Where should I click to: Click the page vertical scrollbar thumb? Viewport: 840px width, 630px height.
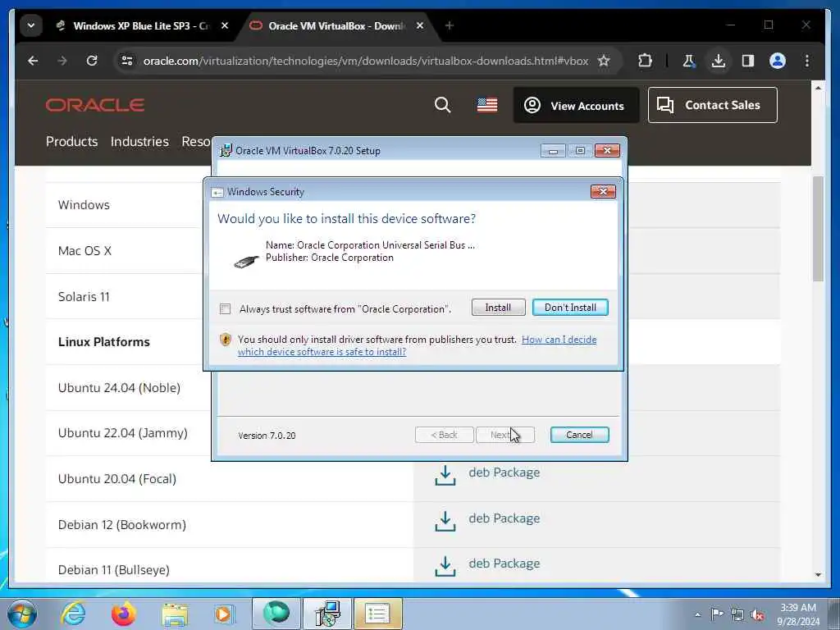[x=818, y=228]
